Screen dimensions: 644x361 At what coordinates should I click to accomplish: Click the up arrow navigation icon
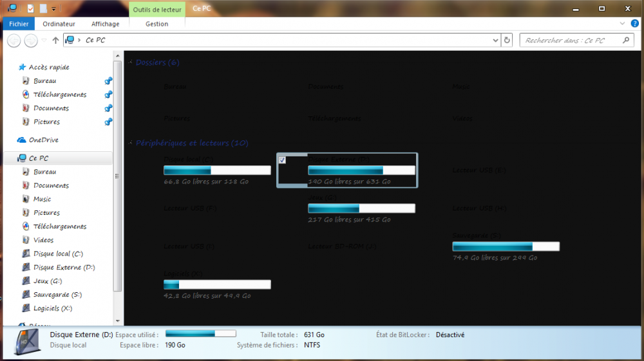click(x=55, y=41)
